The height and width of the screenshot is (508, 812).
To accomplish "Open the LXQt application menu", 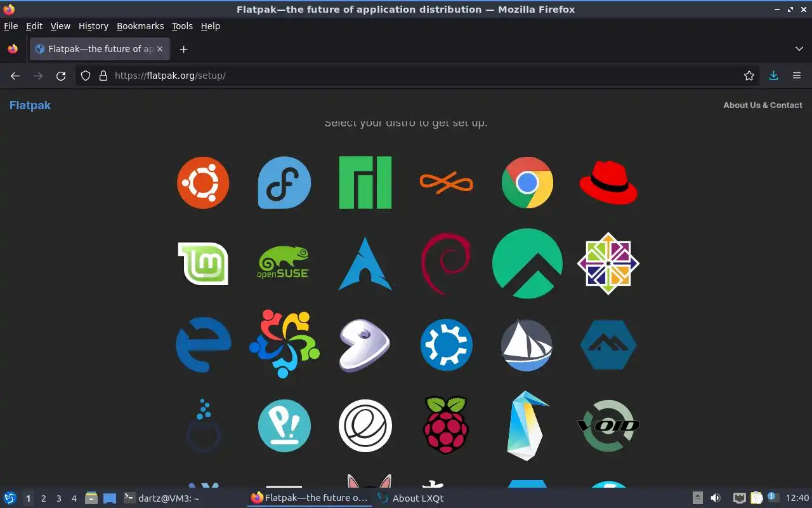I will click(10, 498).
